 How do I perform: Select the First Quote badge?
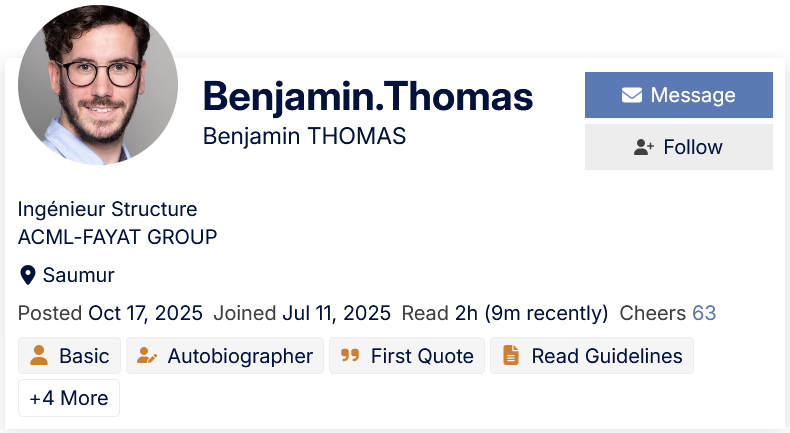421,356
